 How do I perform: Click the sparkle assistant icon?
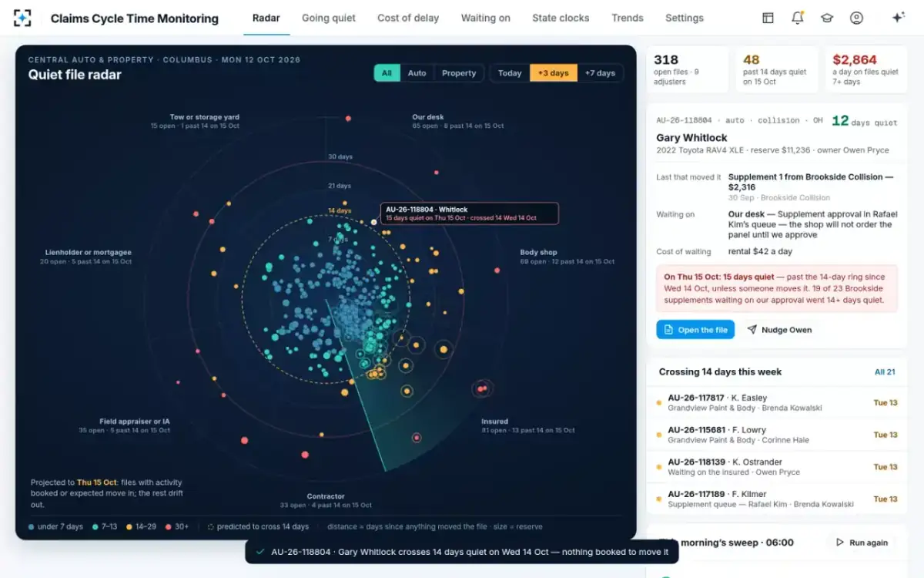pyautogui.click(x=898, y=18)
